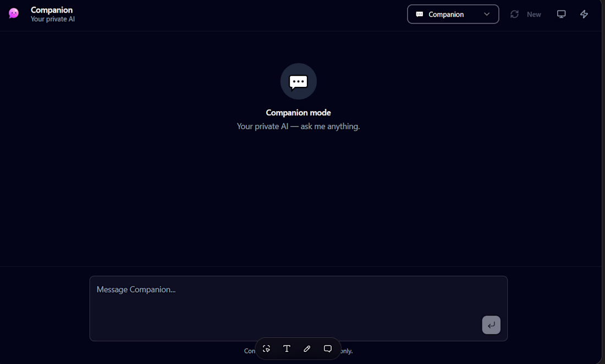Viewport: 605px width, 364px height.
Task: Click chat icon inside the mode dropdown
Action: click(420, 14)
